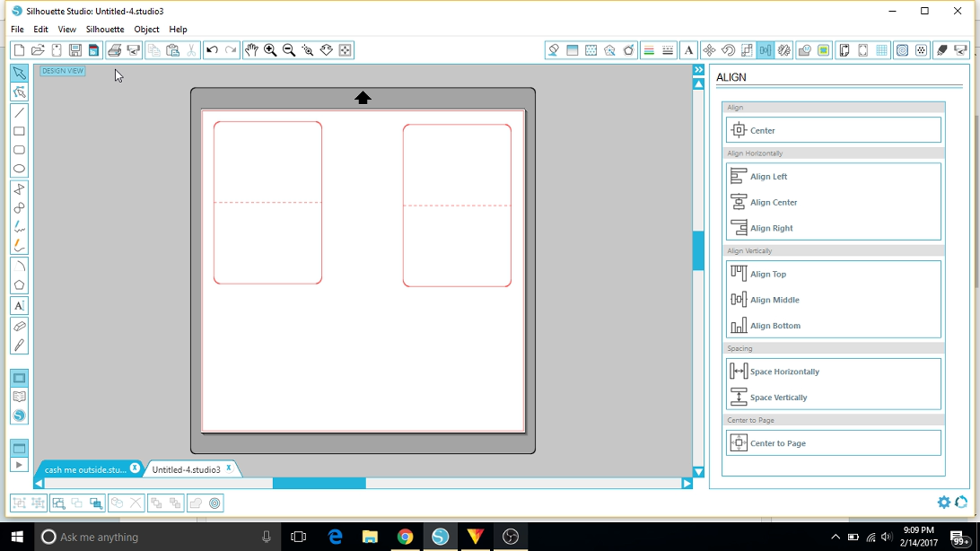
Task: Open the Replicate panel
Action: coord(783,50)
